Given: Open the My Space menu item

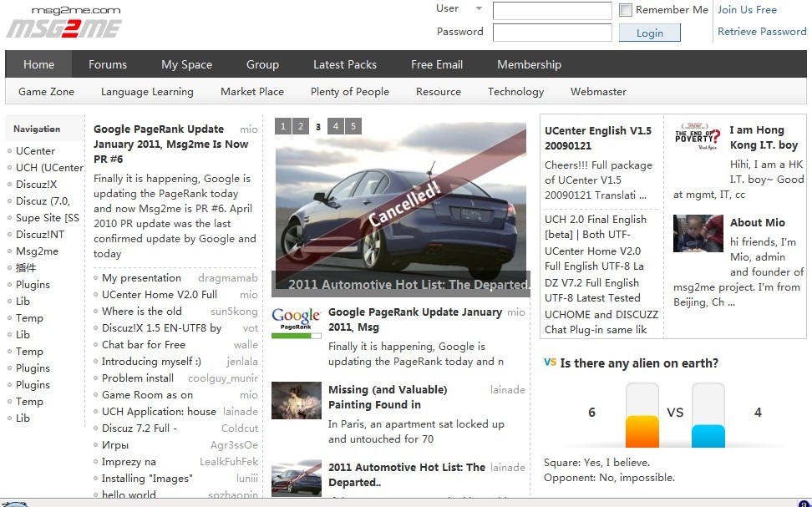Looking at the screenshot, I should (x=186, y=64).
